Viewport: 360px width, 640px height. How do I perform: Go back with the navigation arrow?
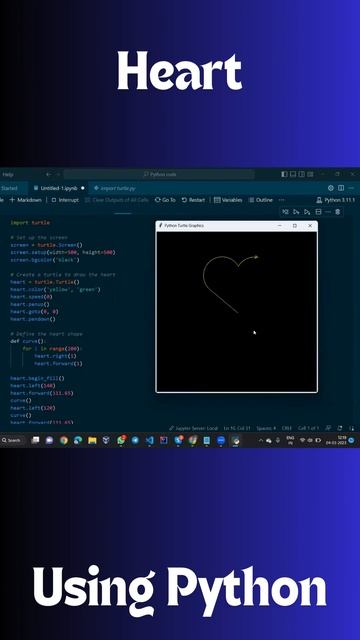(49, 175)
